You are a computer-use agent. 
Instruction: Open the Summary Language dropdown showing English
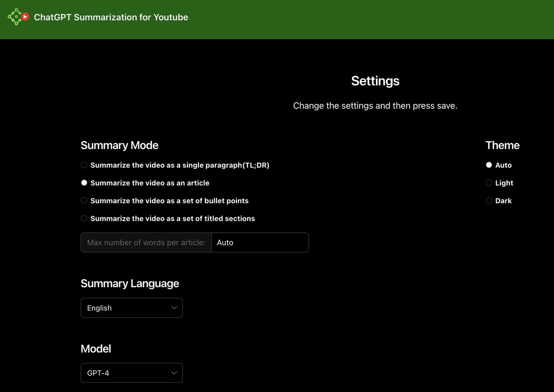point(132,308)
